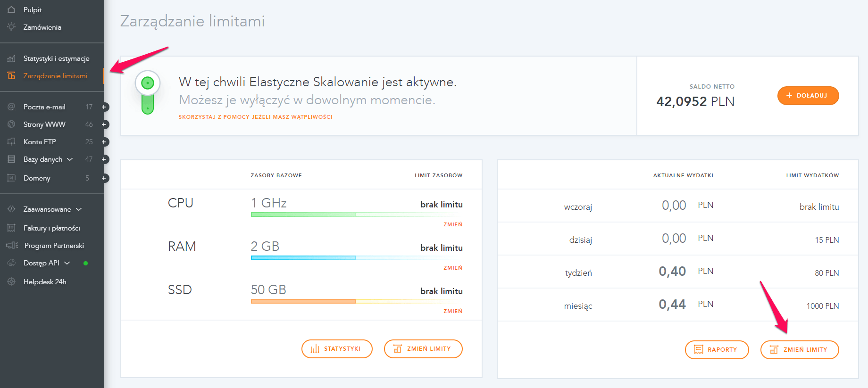Click the Strony WWW globe icon
The image size is (868, 388).
11,124
